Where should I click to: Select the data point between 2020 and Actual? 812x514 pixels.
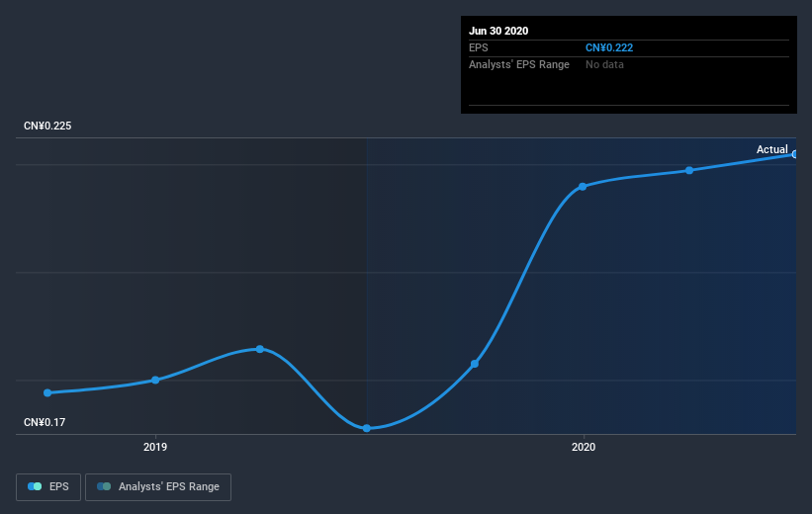(x=689, y=170)
